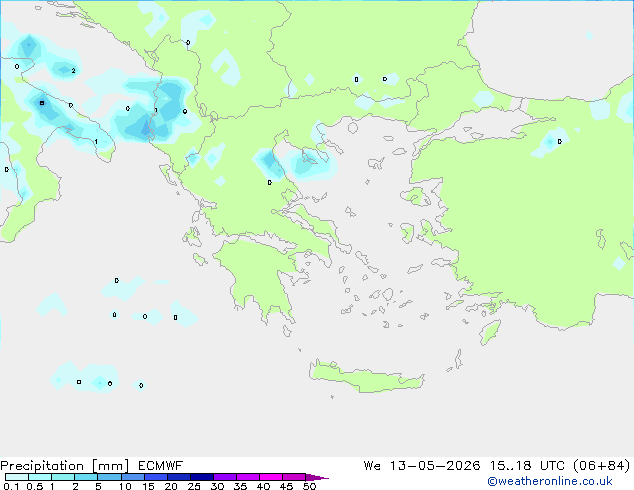Click the '(06+84)' forecast run label
The image size is (634, 490).
[601, 466]
